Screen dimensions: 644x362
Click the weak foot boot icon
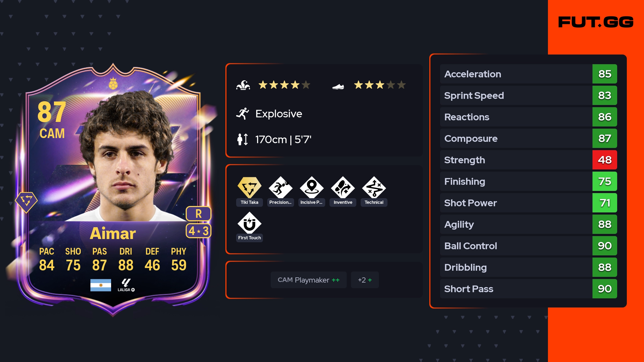click(338, 86)
